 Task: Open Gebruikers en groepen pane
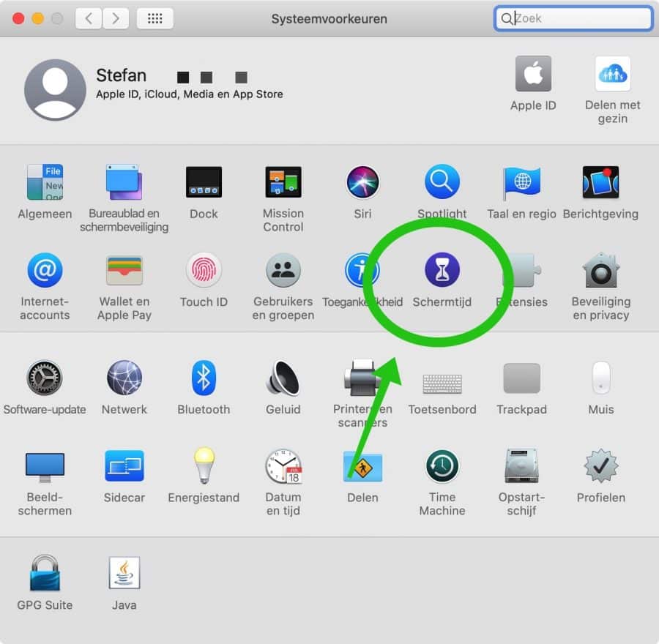pos(283,270)
